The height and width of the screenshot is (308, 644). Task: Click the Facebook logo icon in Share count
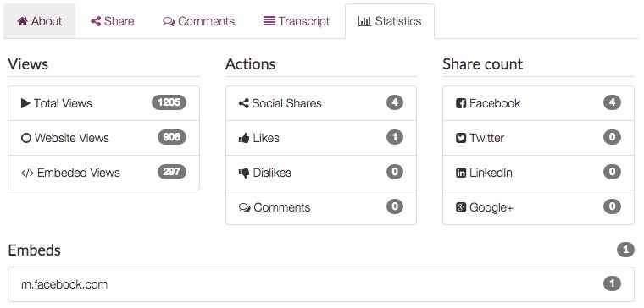point(461,103)
